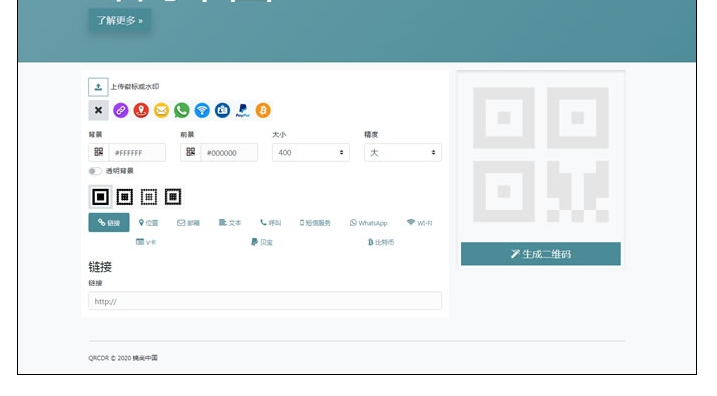Switch to the V卡 vCard tab
This screenshot has width=717, height=396.
[x=146, y=242]
